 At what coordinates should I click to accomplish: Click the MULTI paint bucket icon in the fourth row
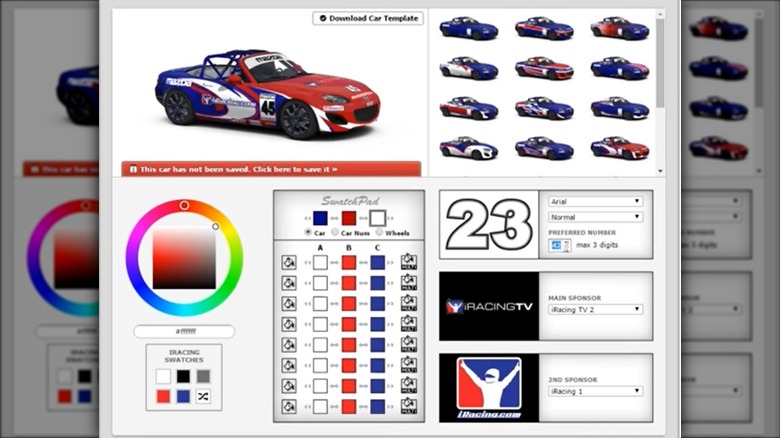(x=409, y=324)
